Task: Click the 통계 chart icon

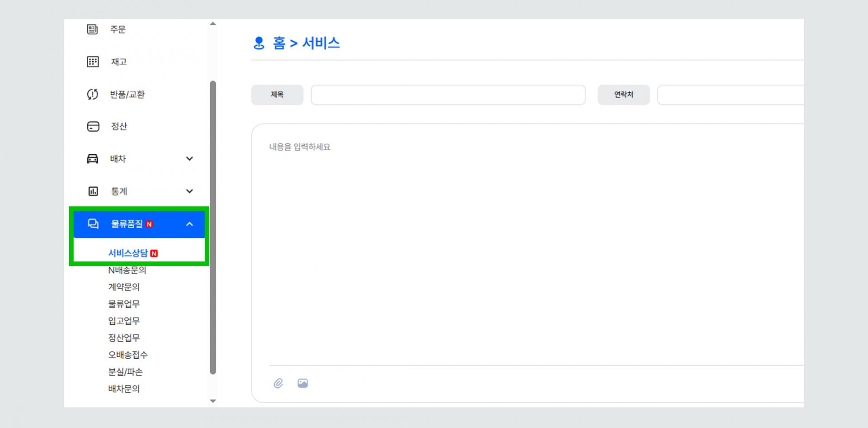Action: point(93,191)
